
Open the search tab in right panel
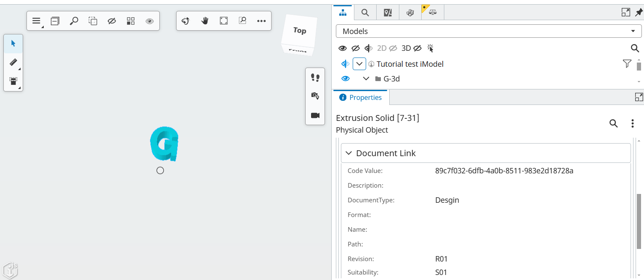(x=364, y=12)
